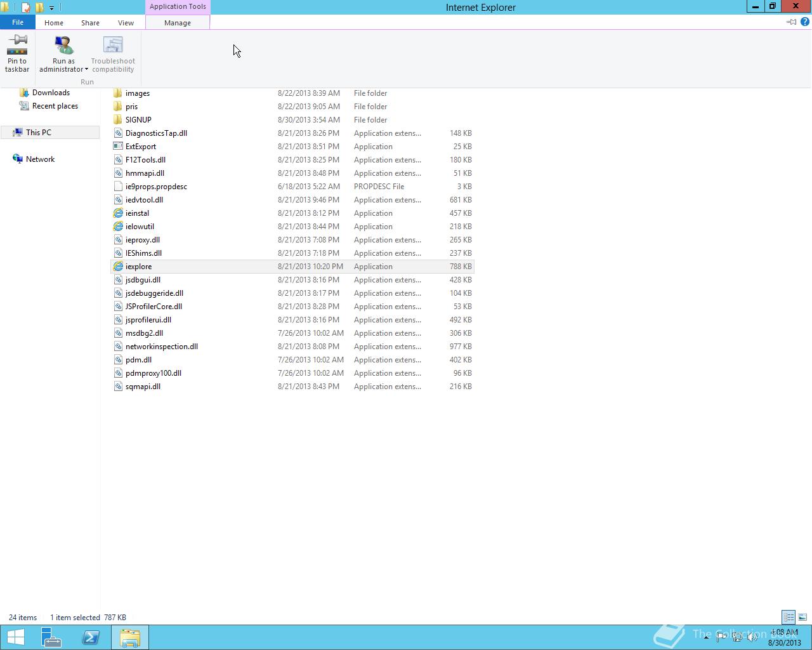812x650 pixels.
Task: Click the F12Tools.dll file icon
Action: [x=118, y=160]
